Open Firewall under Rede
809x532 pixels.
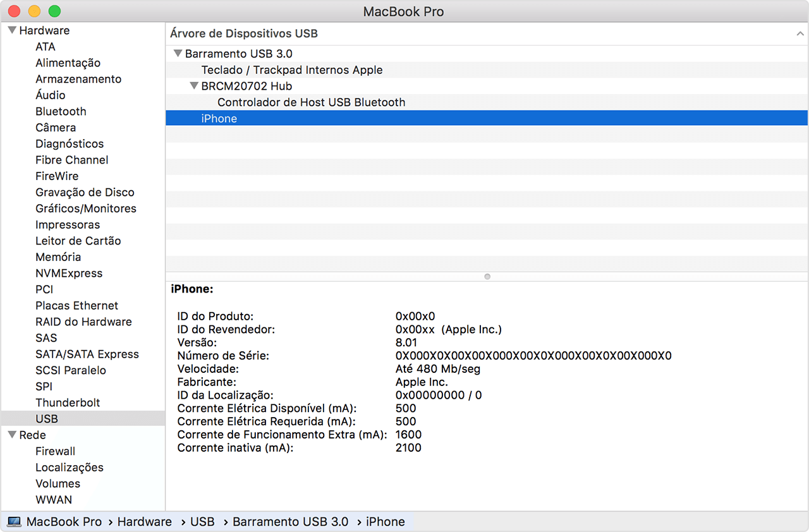55,451
